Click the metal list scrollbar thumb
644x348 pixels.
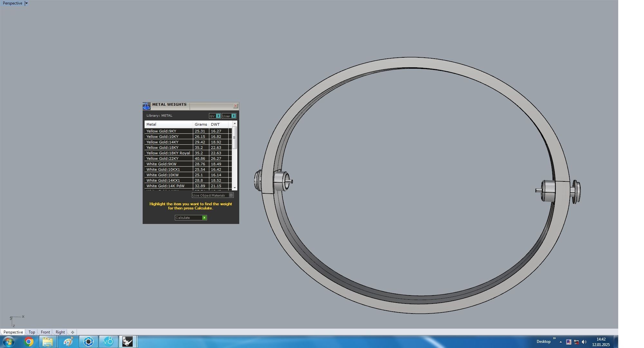click(x=235, y=138)
